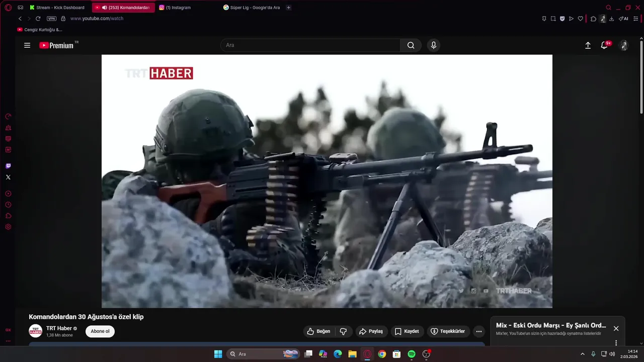This screenshot has width=644, height=362.
Task: Close the Mix playlist panel
Action: click(x=616, y=328)
